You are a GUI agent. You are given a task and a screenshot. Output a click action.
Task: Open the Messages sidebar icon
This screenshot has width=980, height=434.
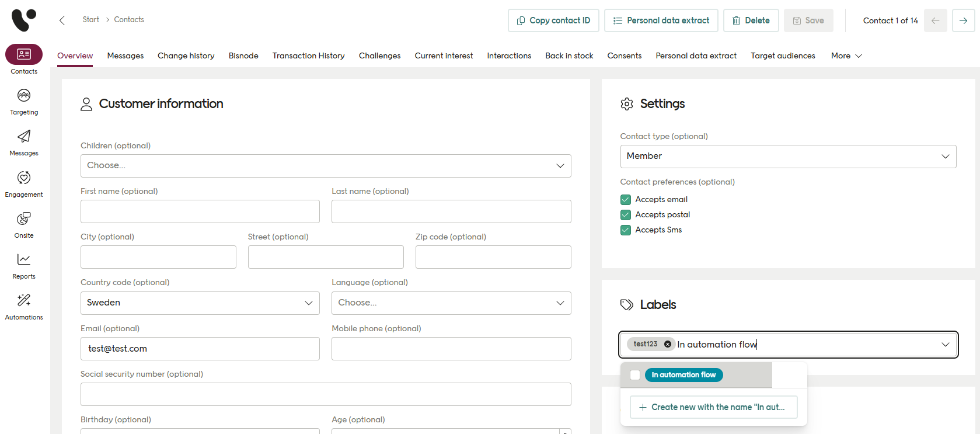pos(24,143)
